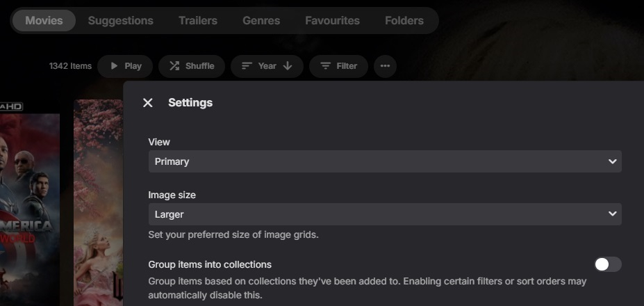The image size is (644, 306).
Task: Open the View dropdown set to Primary
Action: pos(384,161)
